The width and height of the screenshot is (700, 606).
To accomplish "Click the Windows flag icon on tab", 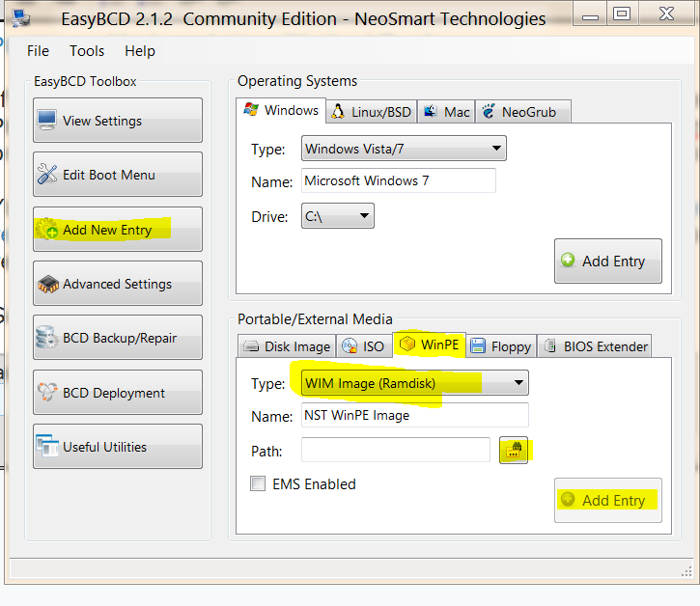I will [251, 109].
